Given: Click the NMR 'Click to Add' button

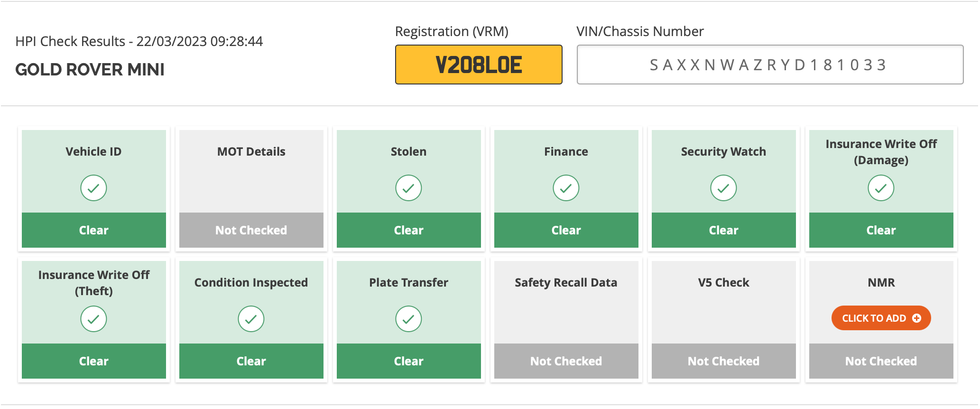Looking at the screenshot, I should click(881, 318).
